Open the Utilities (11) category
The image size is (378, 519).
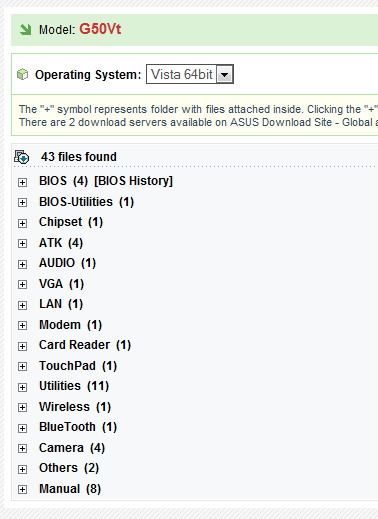pyautogui.click(x=74, y=386)
